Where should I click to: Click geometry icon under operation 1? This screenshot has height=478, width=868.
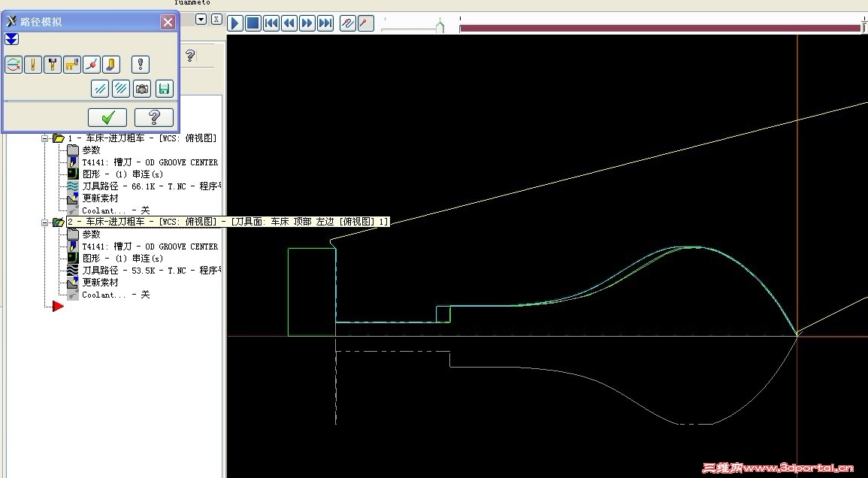(x=72, y=174)
